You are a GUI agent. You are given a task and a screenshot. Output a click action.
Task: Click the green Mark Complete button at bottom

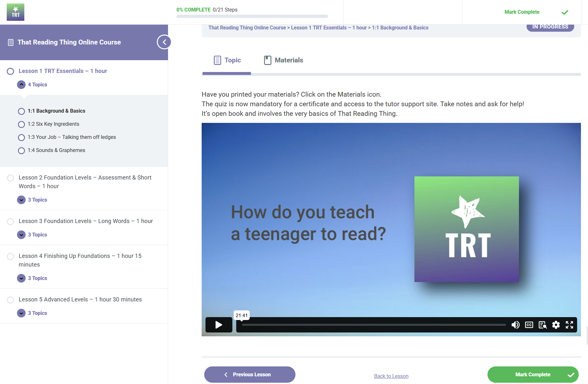pyautogui.click(x=533, y=374)
